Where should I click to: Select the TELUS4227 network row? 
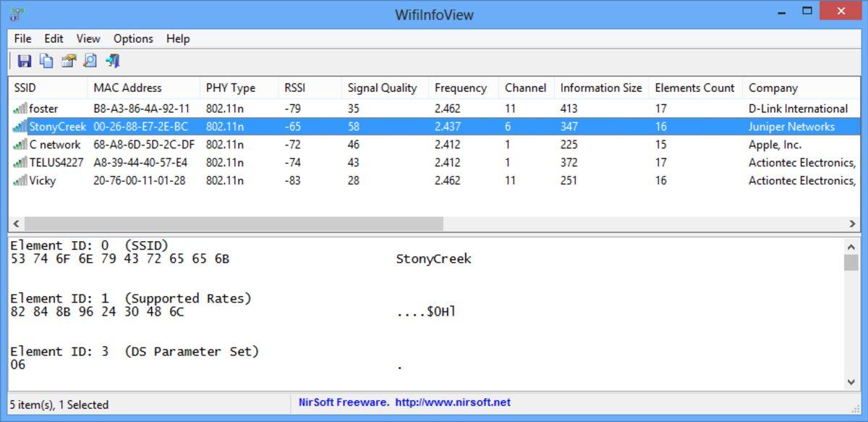tap(55, 163)
